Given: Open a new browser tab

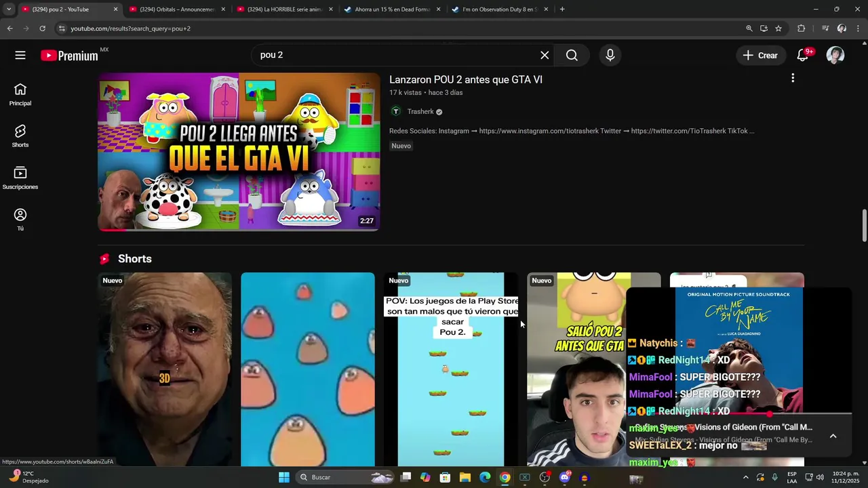Looking at the screenshot, I should (x=562, y=9).
